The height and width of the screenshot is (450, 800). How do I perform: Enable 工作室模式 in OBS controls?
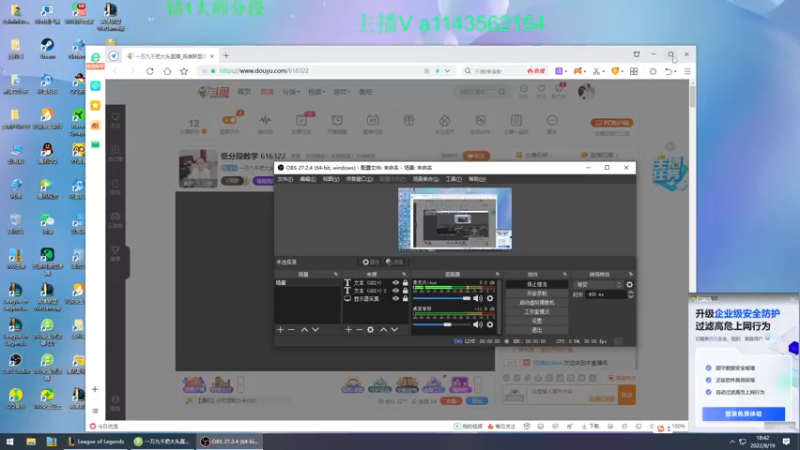537,312
